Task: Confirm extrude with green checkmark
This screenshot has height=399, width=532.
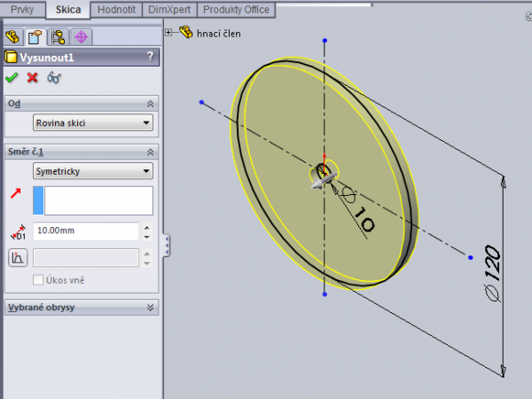Action: [x=12, y=78]
